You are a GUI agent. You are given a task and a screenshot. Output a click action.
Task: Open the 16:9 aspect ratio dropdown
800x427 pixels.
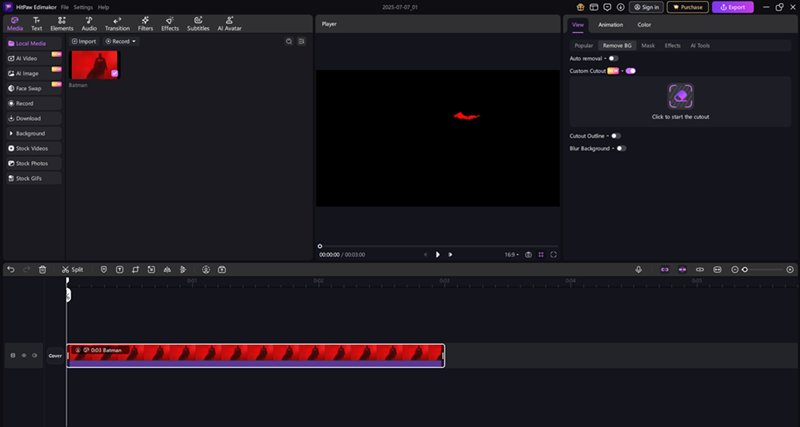(x=512, y=255)
